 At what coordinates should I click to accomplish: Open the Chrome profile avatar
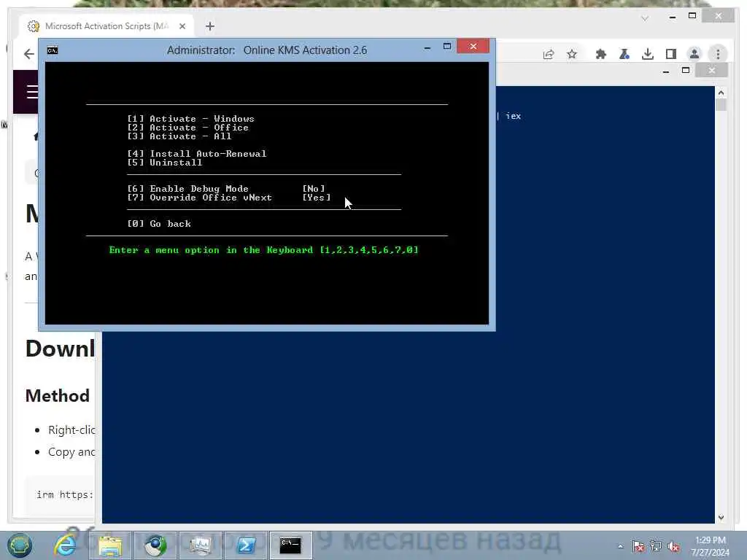[x=694, y=54]
